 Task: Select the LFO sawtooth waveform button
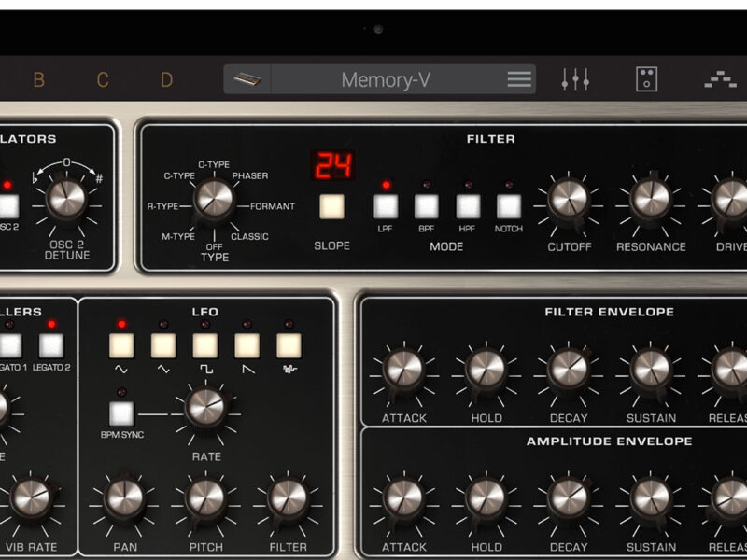[x=247, y=345]
